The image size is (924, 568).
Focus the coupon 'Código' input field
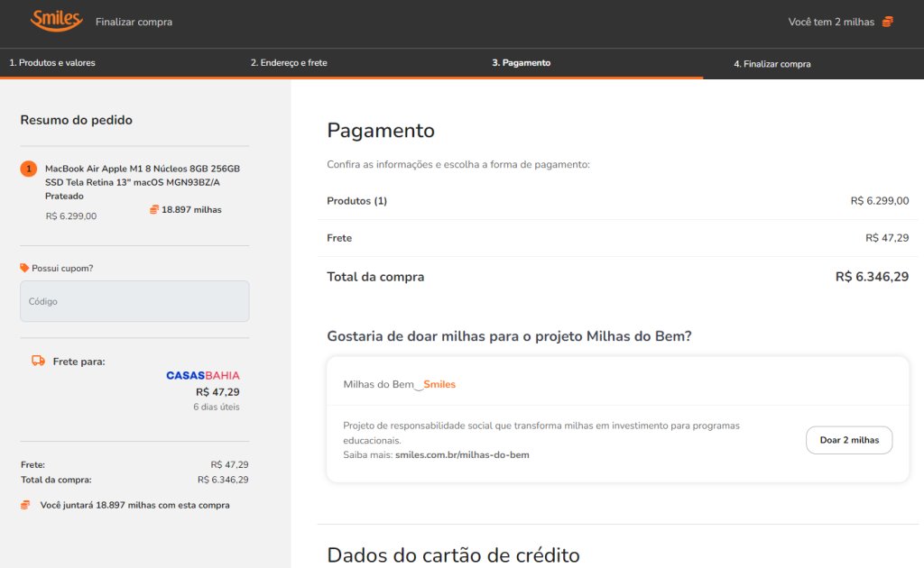pos(134,301)
